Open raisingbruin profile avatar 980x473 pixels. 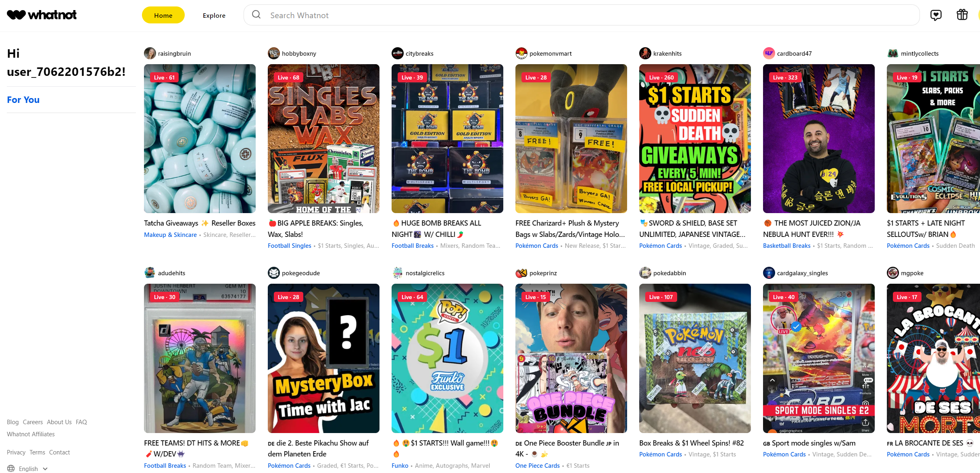[150, 53]
